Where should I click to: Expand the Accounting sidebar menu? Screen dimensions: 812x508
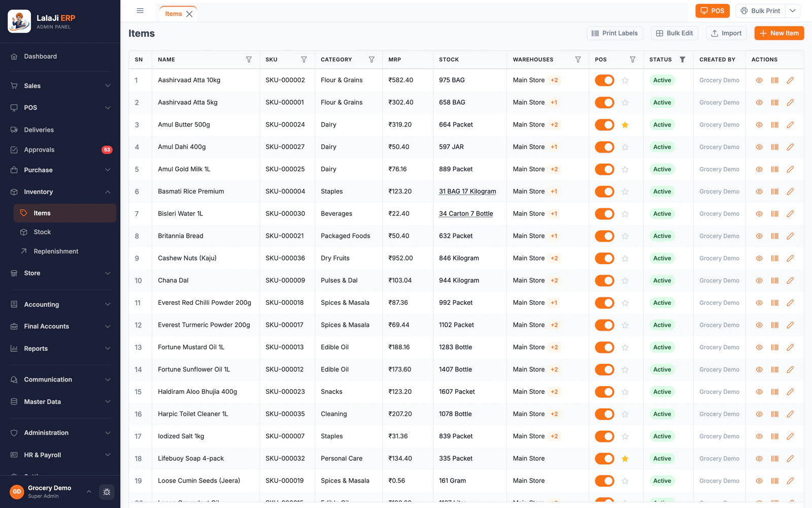(60, 305)
